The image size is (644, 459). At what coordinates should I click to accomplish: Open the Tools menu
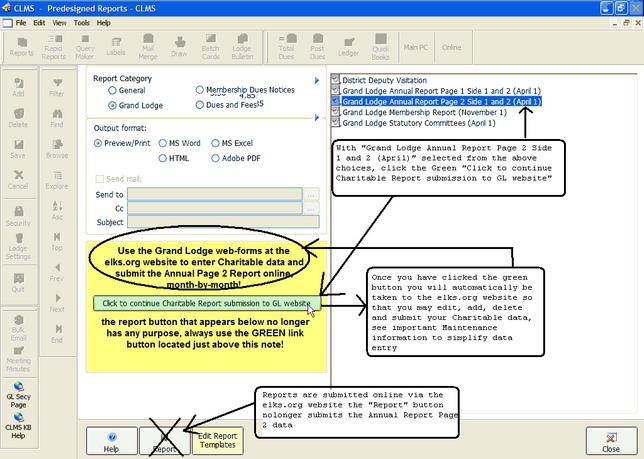pyautogui.click(x=81, y=21)
